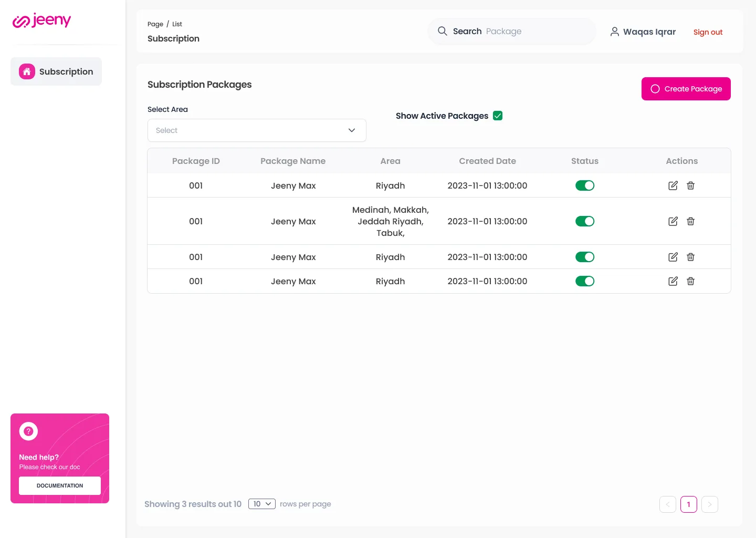Click the Area column header
Screen dimensions: 756x538
click(390, 161)
